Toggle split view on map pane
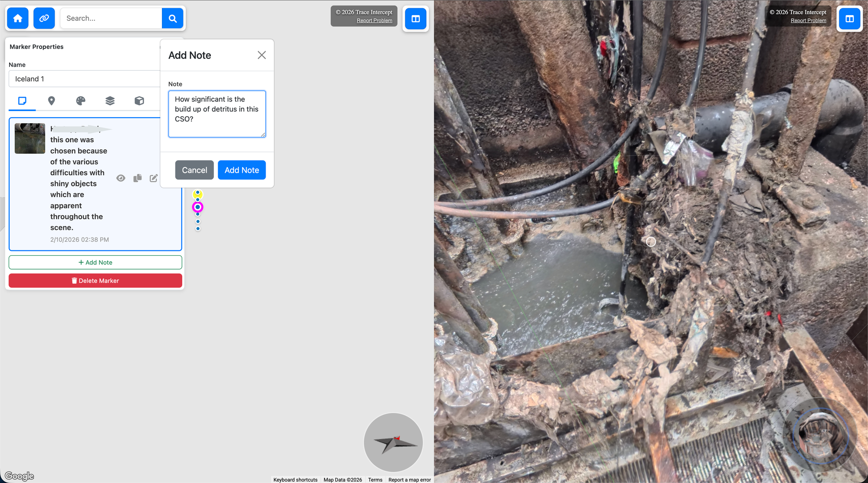The width and height of the screenshot is (868, 483). tap(415, 19)
